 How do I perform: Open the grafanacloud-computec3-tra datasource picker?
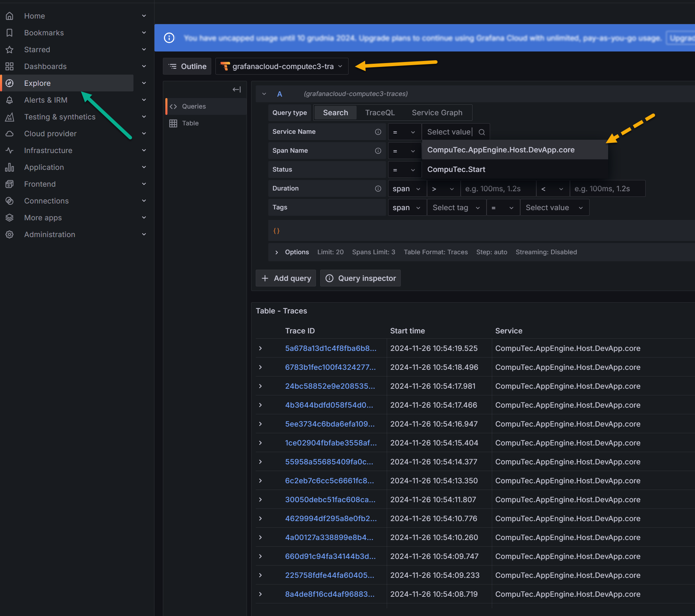(282, 66)
